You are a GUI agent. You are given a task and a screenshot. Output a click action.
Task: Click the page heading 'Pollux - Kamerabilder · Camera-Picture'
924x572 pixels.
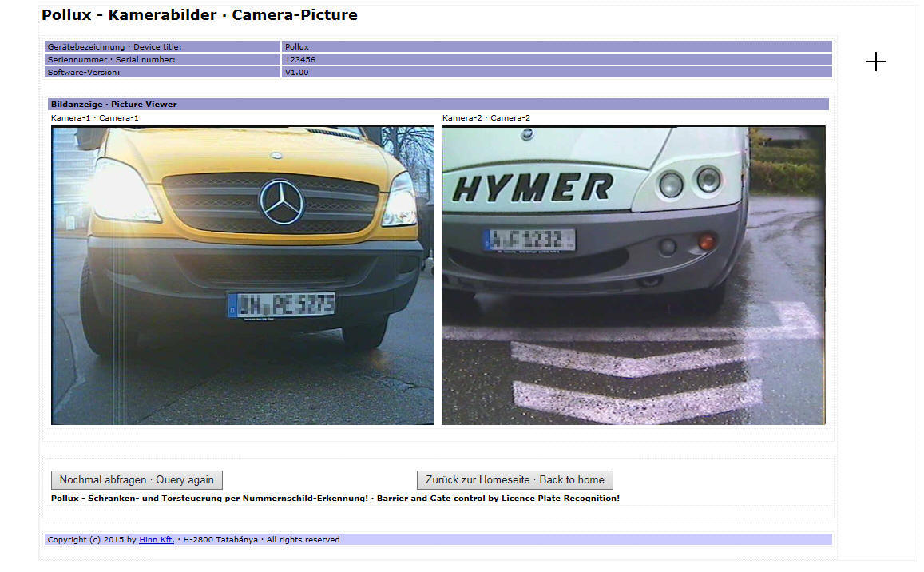tap(200, 14)
